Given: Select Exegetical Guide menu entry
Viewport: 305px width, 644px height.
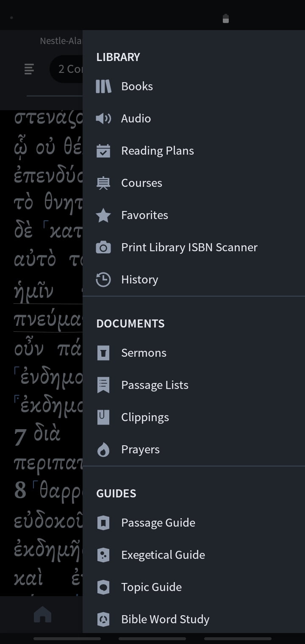Looking at the screenshot, I should pos(163,555).
